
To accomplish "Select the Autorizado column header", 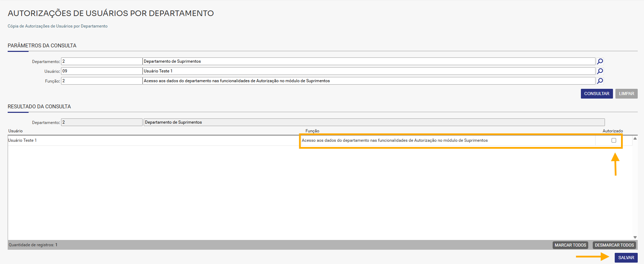I will tap(613, 131).
